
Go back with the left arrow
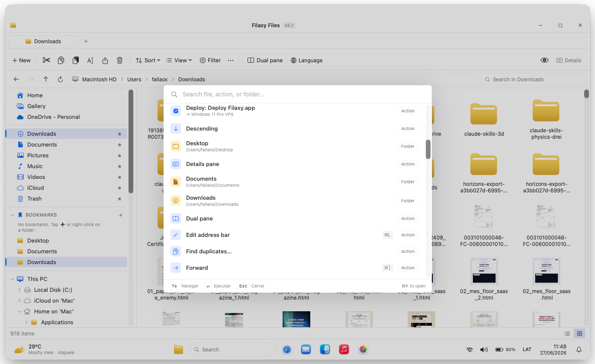click(x=16, y=79)
